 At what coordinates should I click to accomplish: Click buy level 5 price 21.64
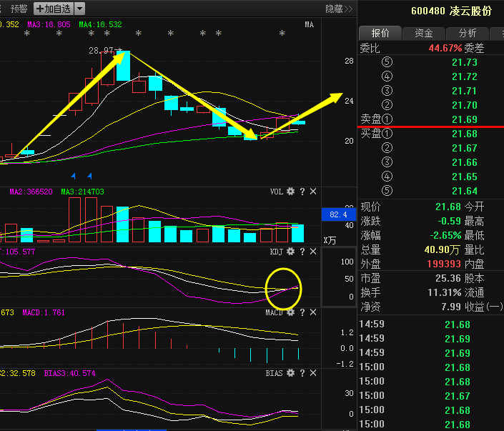click(465, 191)
